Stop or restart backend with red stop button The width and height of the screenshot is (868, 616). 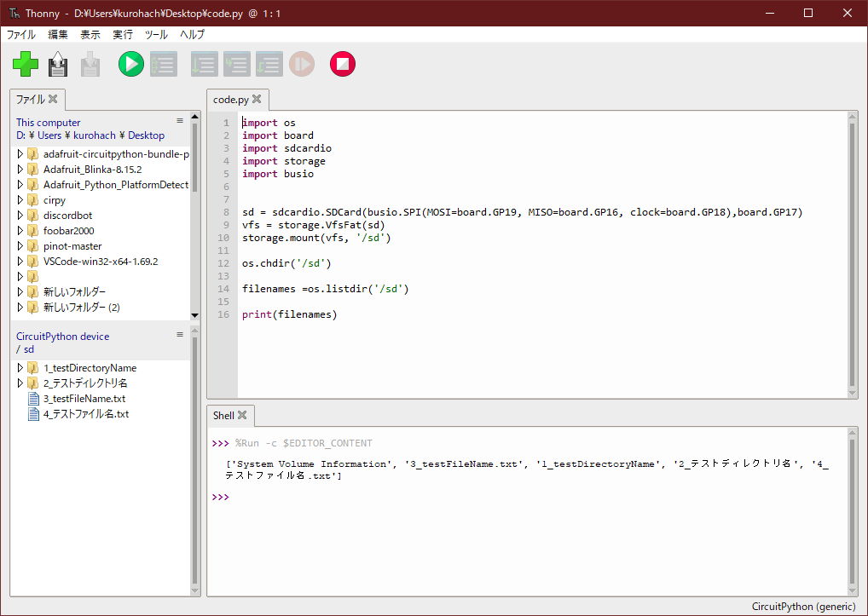tap(343, 64)
